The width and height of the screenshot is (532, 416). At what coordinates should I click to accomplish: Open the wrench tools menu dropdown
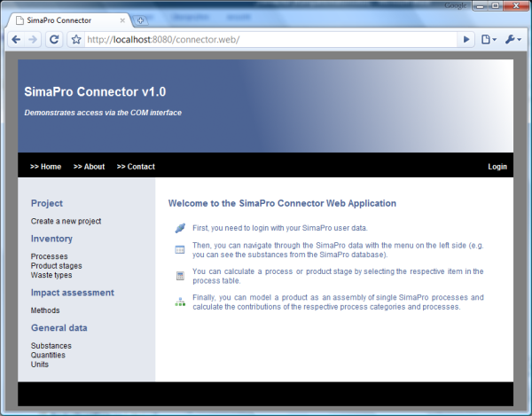(x=513, y=40)
